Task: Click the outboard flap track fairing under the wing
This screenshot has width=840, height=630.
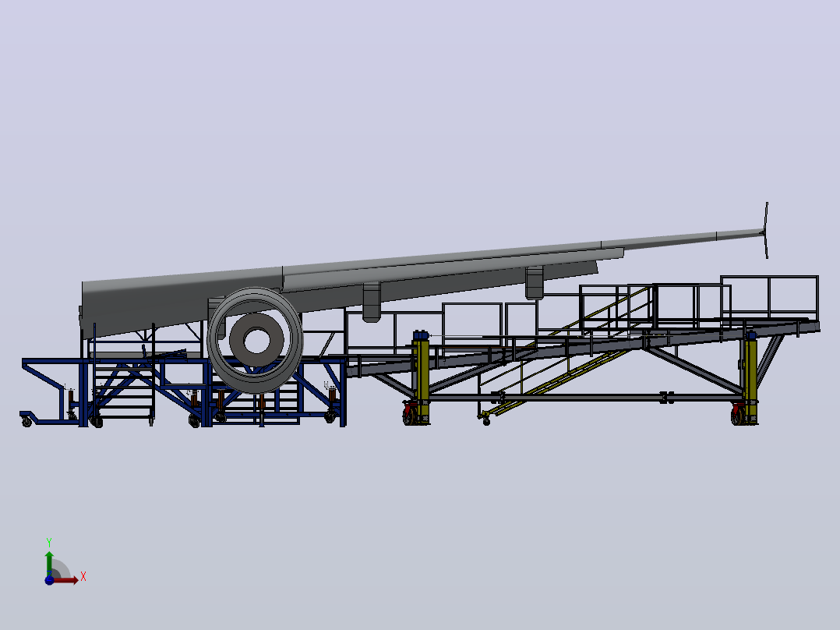Action: [534, 282]
